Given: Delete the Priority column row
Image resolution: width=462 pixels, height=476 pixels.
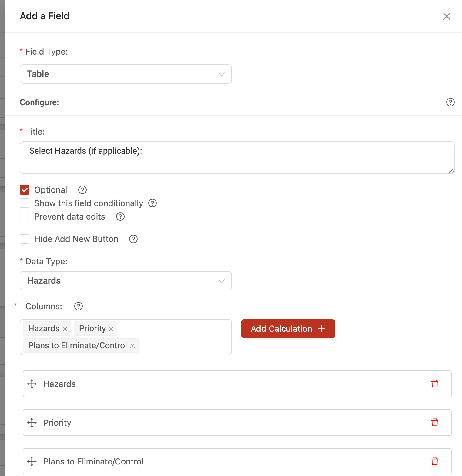Looking at the screenshot, I should pos(435,422).
